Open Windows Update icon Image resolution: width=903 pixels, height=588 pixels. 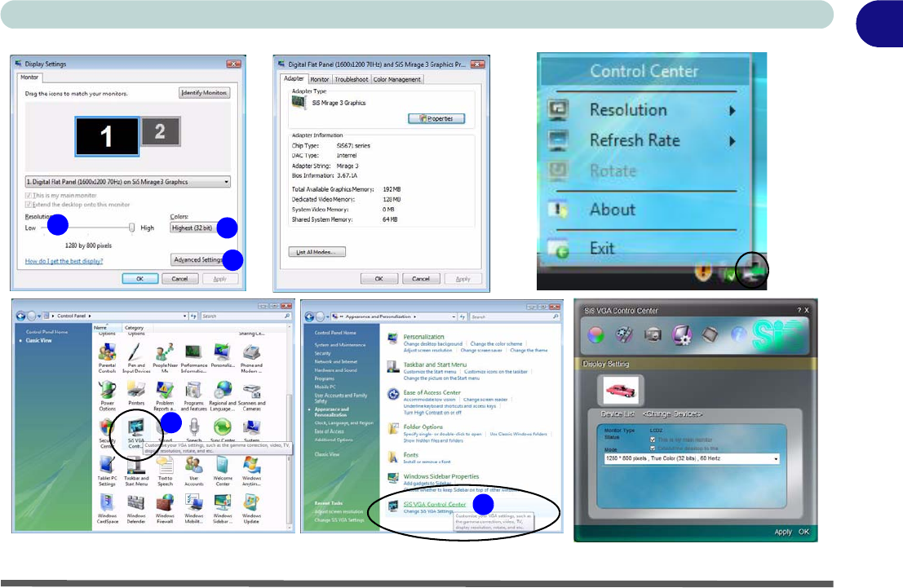[251, 509]
